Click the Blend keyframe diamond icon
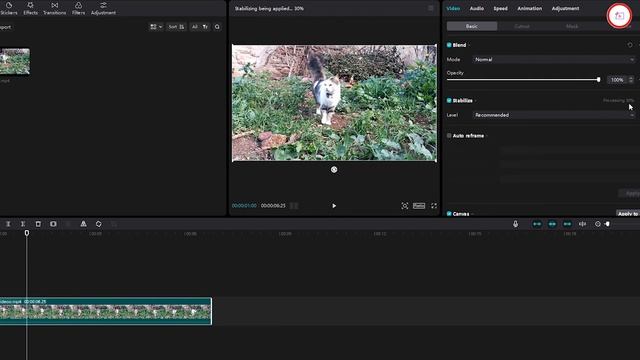Viewport: 640px width, 360px height. tap(630, 45)
